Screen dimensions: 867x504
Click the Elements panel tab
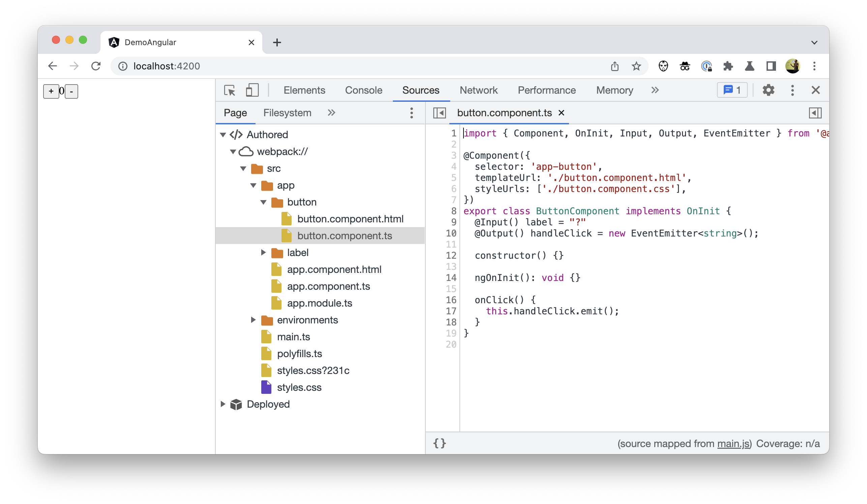[x=305, y=90]
